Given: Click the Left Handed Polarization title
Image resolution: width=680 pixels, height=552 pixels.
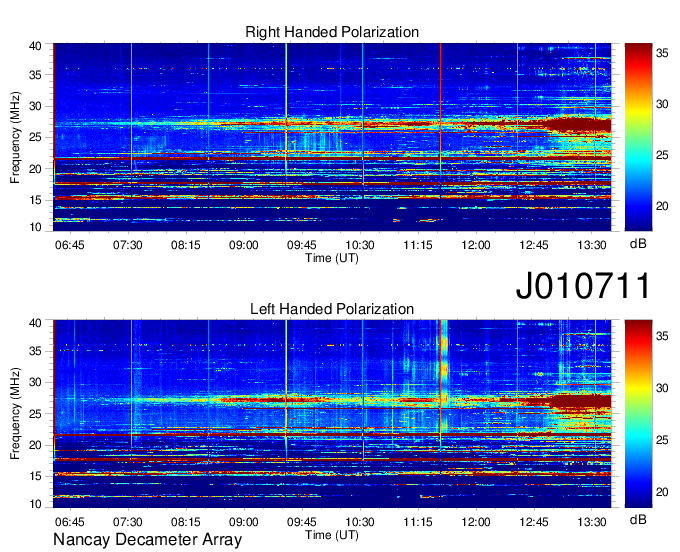Looking at the screenshot, I should (332, 309).
